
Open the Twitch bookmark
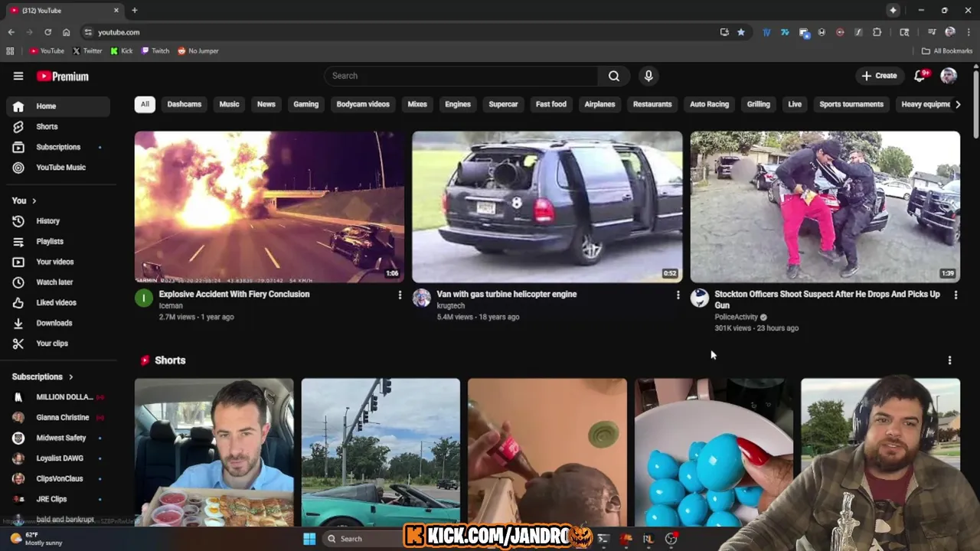pyautogui.click(x=155, y=51)
